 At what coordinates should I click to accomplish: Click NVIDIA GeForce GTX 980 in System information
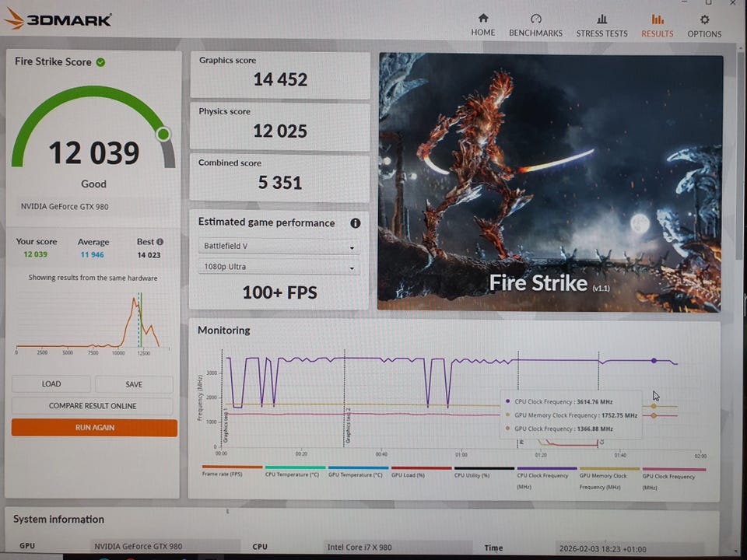click(139, 546)
